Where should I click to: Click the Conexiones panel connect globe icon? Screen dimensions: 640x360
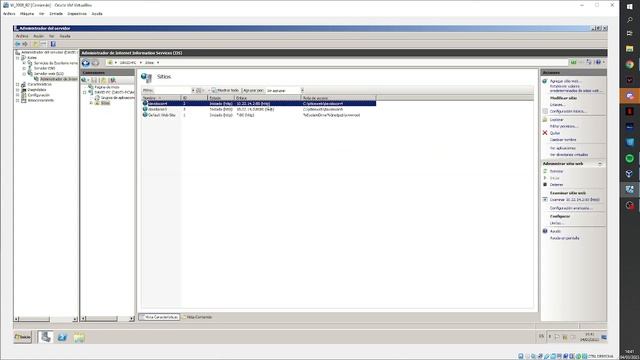click(x=84, y=80)
